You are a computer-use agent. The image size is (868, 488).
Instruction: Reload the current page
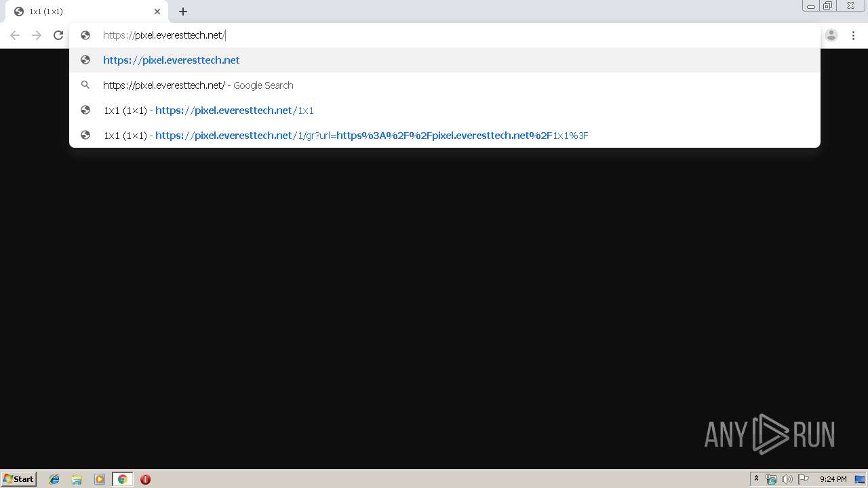pyautogui.click(x=58, y=35)
